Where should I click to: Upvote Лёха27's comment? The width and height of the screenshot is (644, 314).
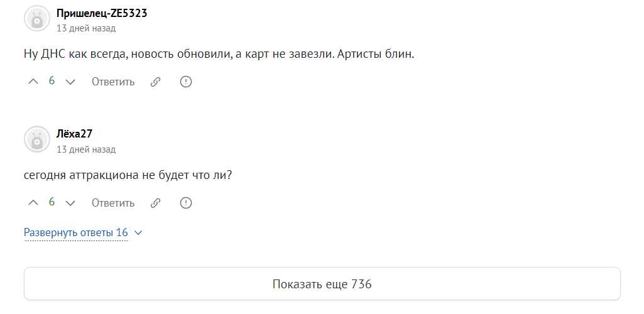(33, 203)
